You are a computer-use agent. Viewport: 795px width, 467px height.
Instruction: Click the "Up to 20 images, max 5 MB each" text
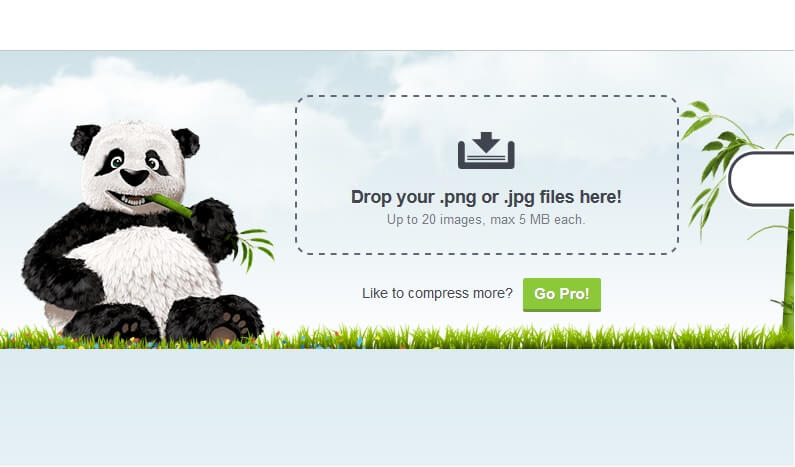pos(486,220)
